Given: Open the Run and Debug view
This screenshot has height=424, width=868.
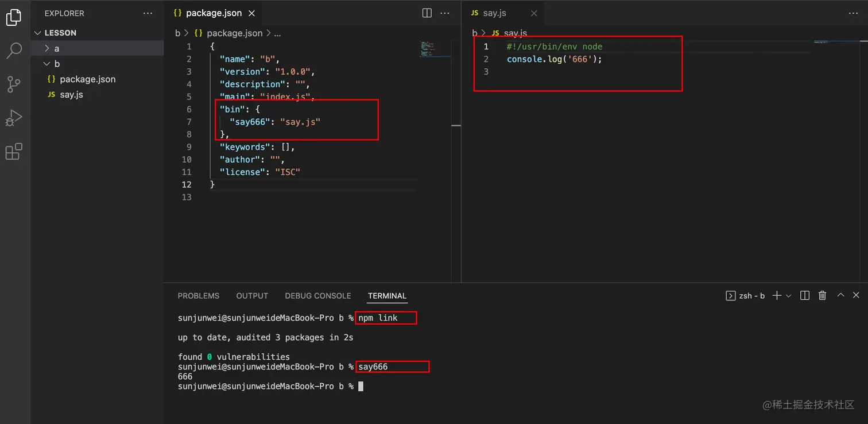Looking at the screenshot, I should [x=14, y=118].
